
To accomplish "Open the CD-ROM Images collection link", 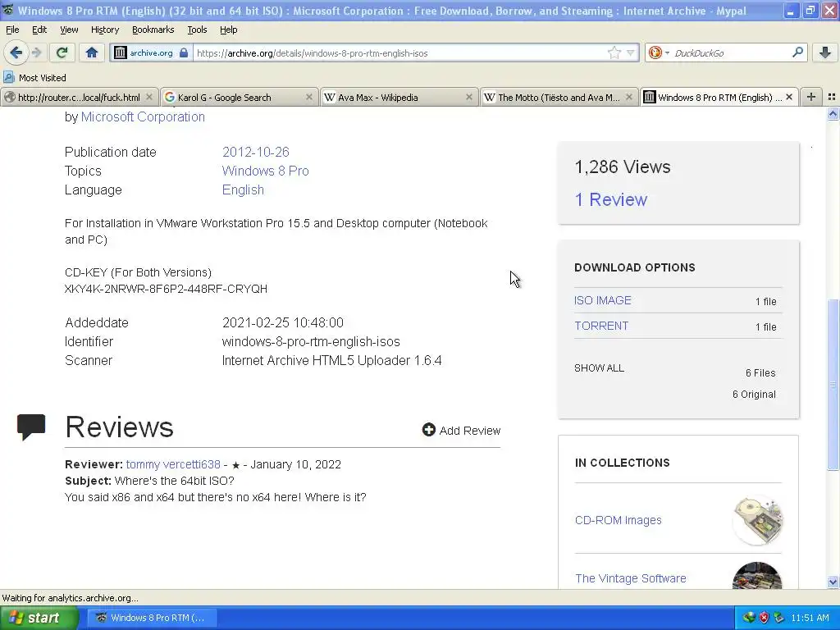I will point(618,520).
